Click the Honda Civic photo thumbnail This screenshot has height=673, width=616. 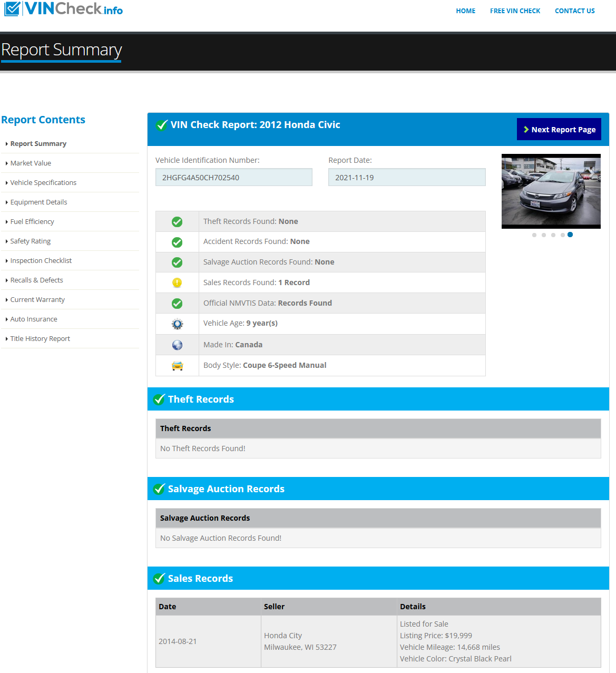point(551,191)
